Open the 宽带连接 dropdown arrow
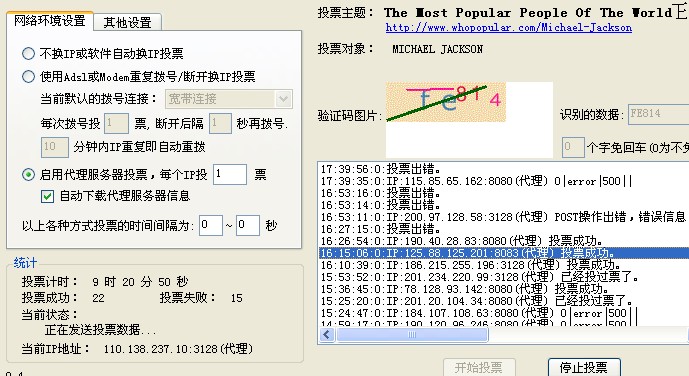The image size is (689, 376). point(283,99)
